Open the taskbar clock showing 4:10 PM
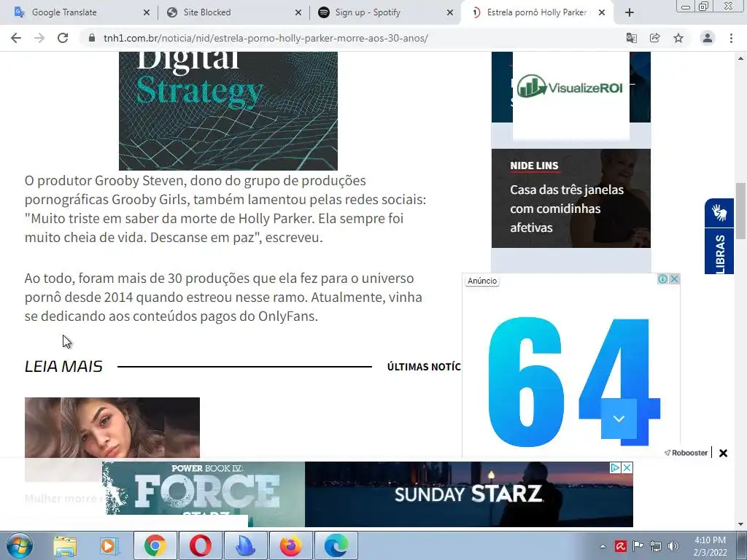 click(x=710, y=546)
